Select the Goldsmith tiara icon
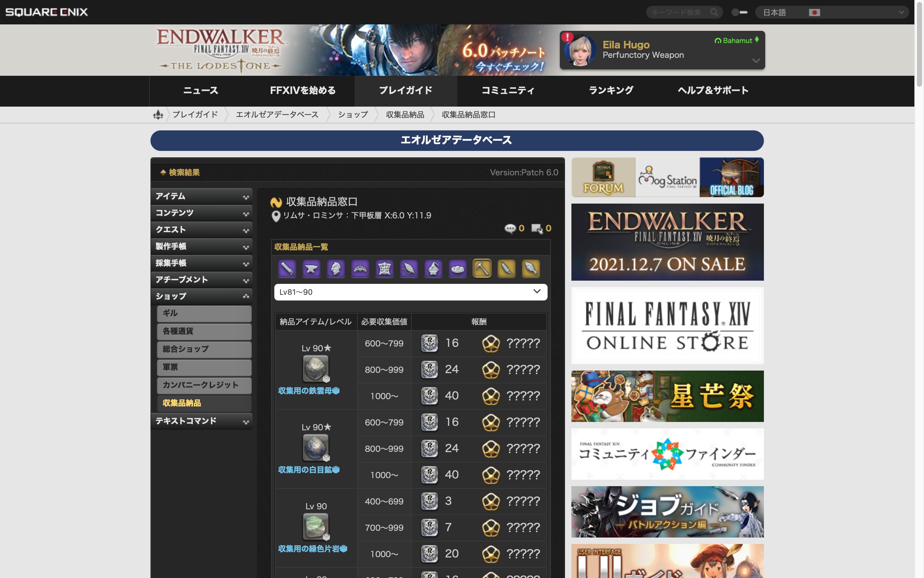 (360, 268)
